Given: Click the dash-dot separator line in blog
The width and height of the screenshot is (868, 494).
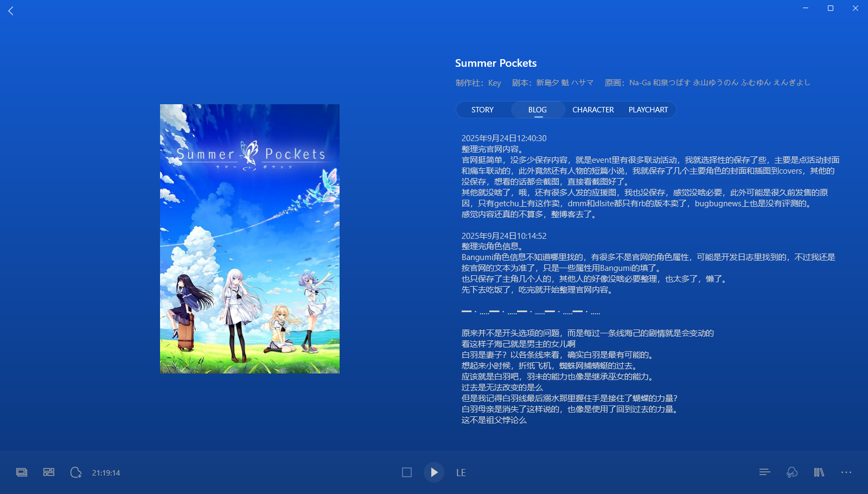Looking at the screenshot, I should point(531,312).
